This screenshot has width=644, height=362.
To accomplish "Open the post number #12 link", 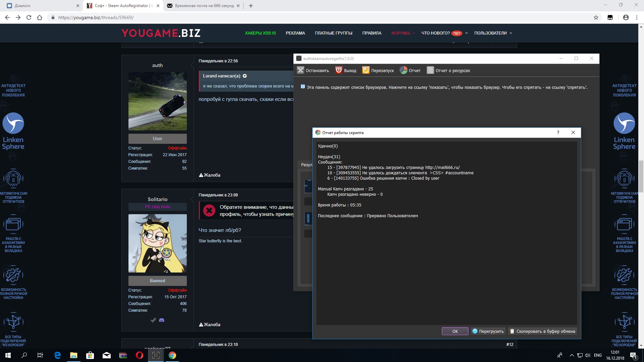I will [x=510, y=344].
